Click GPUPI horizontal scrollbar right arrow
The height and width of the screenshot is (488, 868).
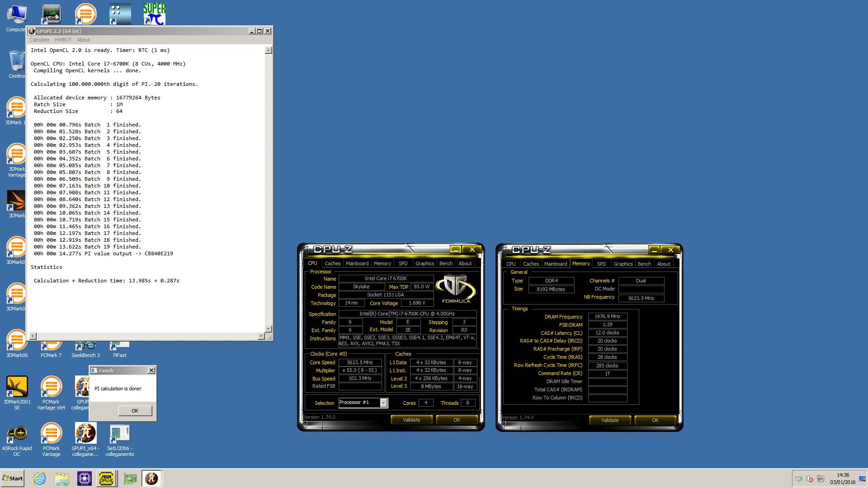(261, 336)
